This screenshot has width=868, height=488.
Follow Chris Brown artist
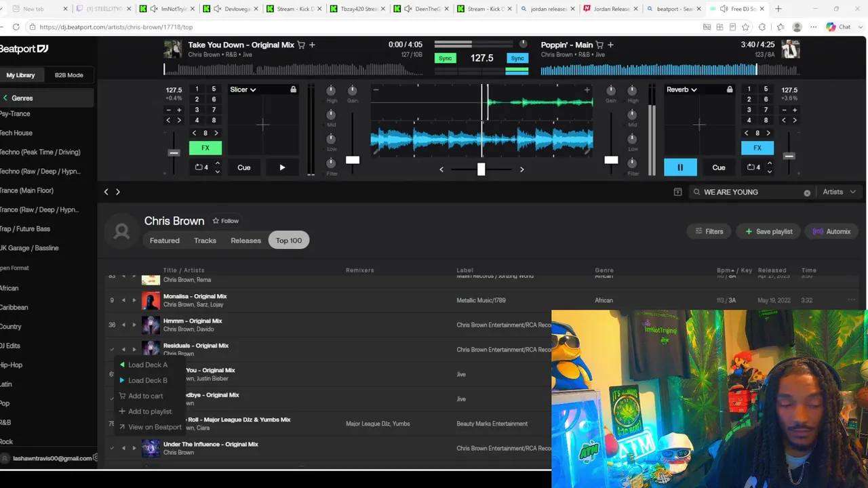pos(226,221)
